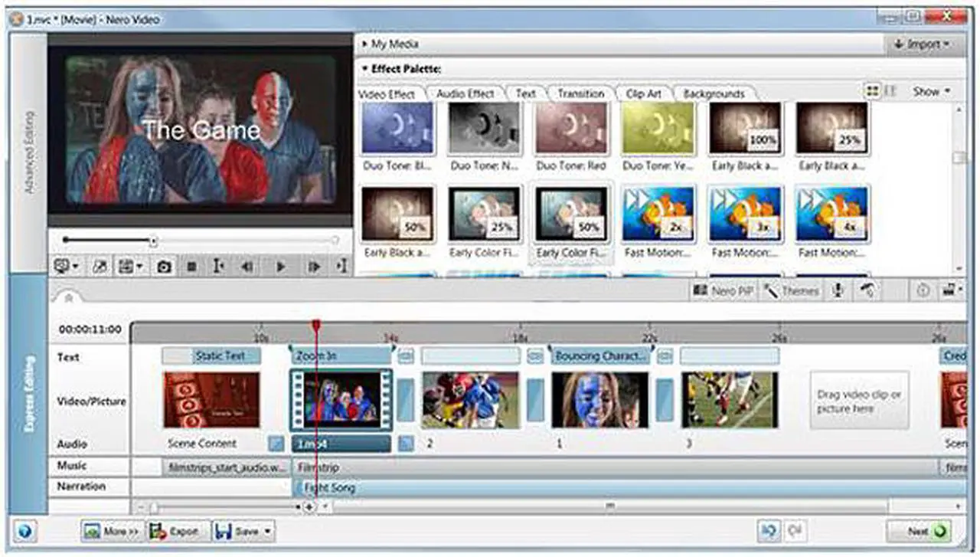This screenshot has height=557, width=980.
Task: Open the Themes wand tool
Action: 792,291
